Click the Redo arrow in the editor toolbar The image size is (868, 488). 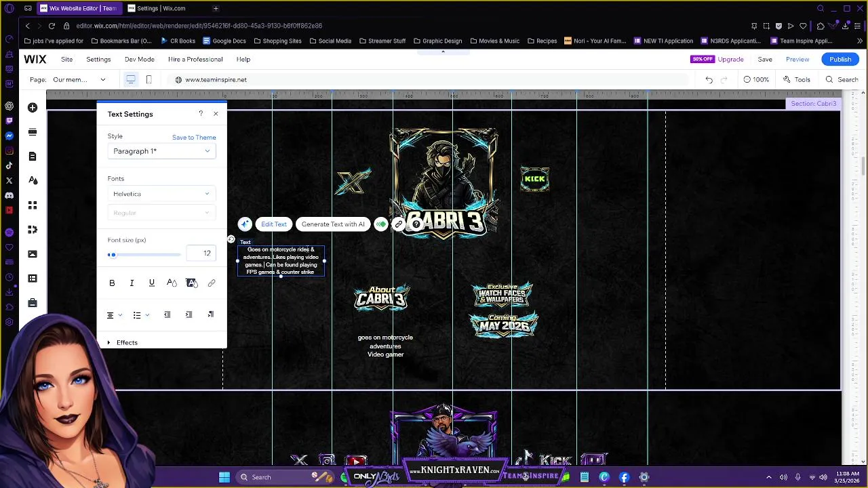tap(724, 80)
